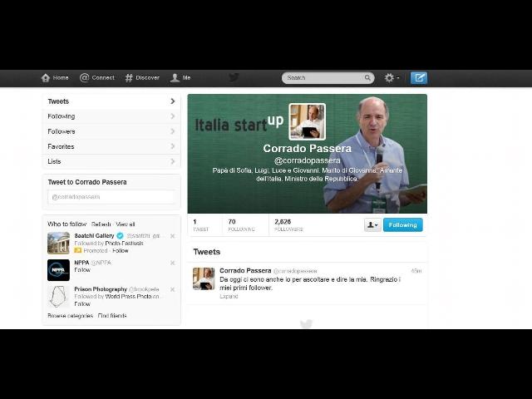Open the Connect tab in the navbar
The width and height of the screenshot is (532, 399).
(97, 77)
